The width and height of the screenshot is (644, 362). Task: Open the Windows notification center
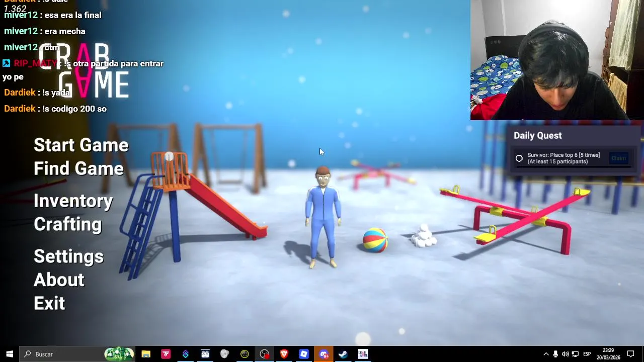tap(631, 354)
